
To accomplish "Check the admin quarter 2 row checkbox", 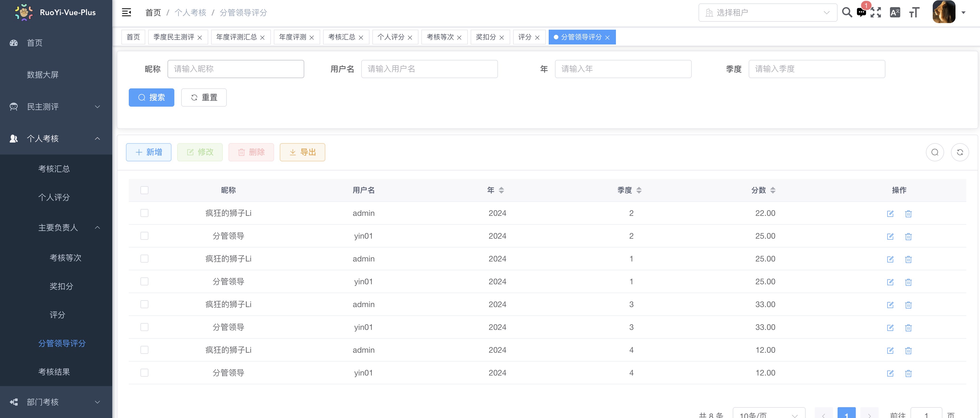I will (144, 213).
